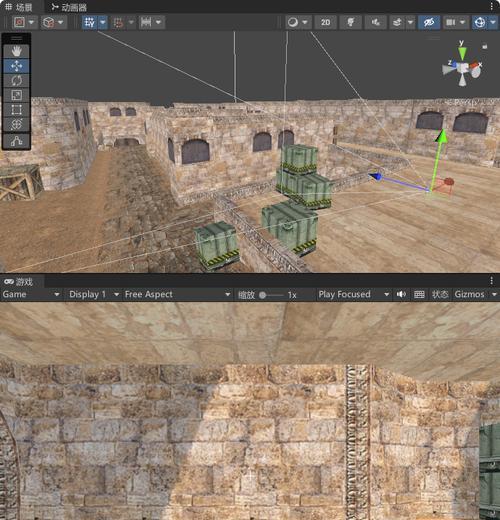Toggle hidden objects visibility eye icon

click(429, 22)
